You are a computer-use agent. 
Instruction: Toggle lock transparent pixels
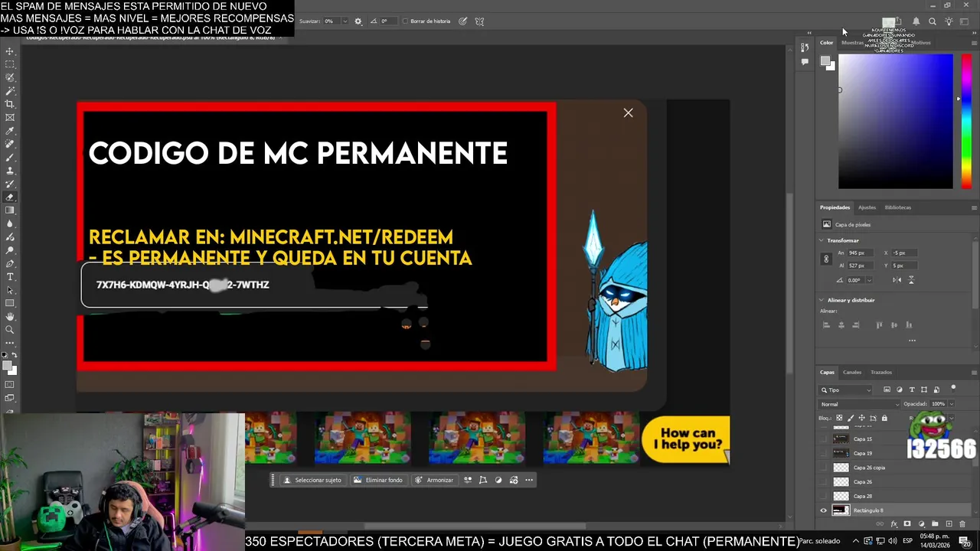[839, 418]
